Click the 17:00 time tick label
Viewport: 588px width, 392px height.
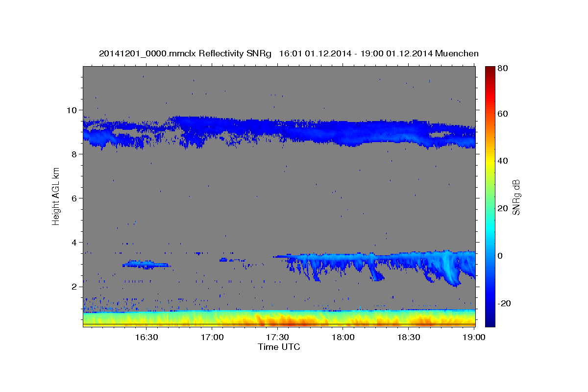[x=212, y=338]
